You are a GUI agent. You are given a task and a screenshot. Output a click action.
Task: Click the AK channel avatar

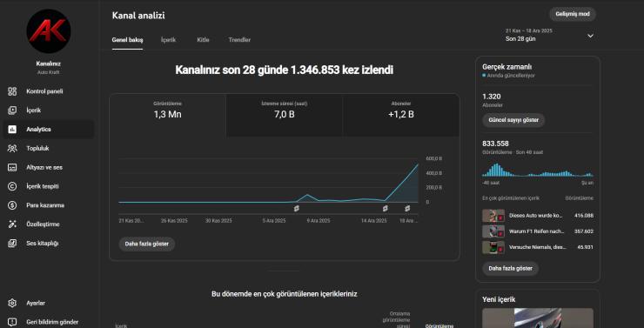click(x=49, y=31)
